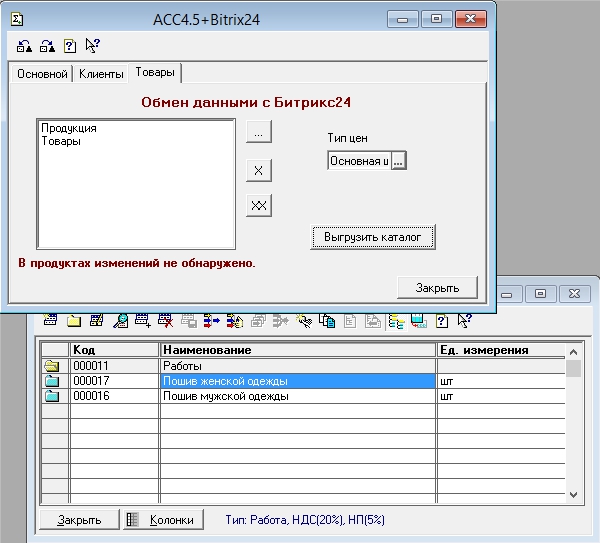Image resolution: width=600 pixels, height=543 pixels.
Task: Click code cell 000016
Action: pos(114,396)
